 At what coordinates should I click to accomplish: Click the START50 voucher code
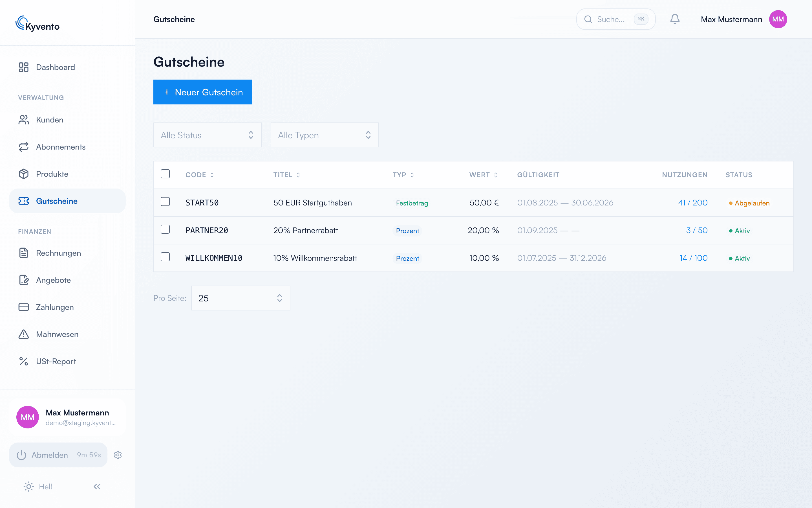pos(202,203)
